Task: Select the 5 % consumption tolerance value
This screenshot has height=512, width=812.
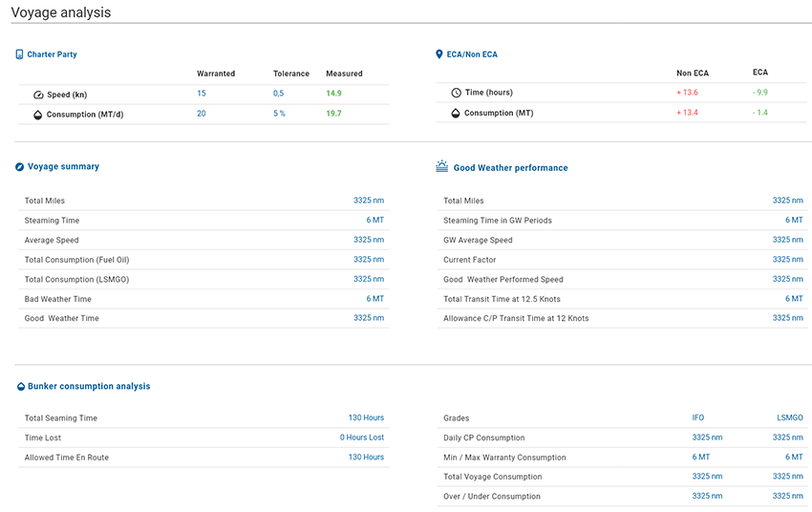Action: click(x=279, y=114)
